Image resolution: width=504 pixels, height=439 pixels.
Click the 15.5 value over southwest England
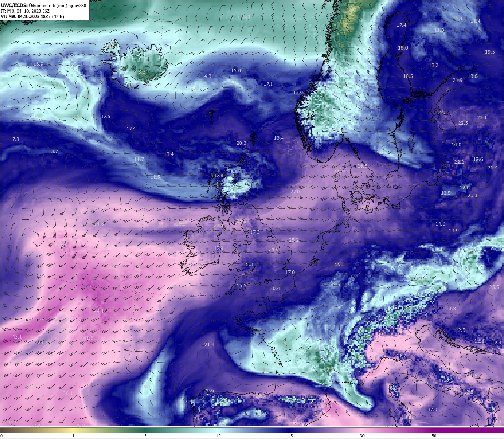(241, 286)
